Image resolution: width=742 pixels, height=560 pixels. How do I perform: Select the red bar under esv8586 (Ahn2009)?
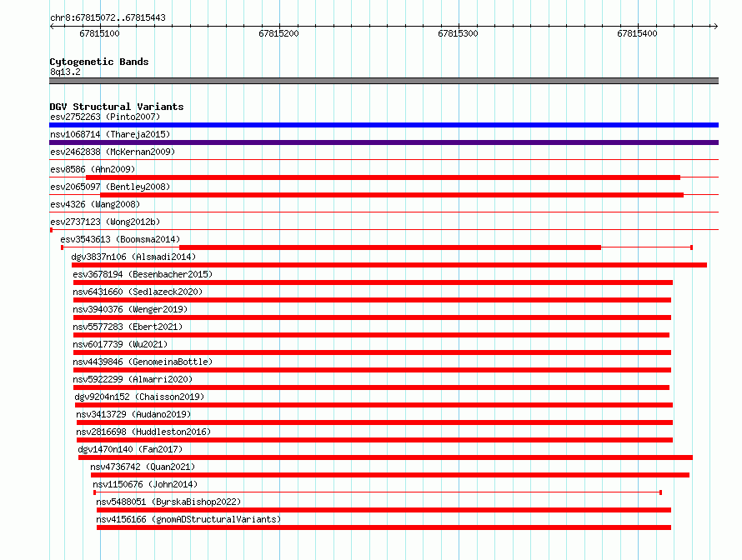383,177
